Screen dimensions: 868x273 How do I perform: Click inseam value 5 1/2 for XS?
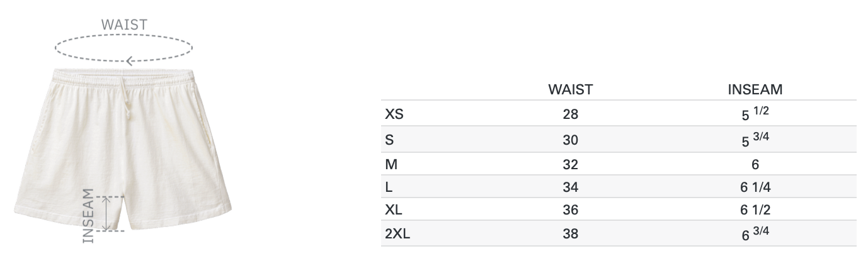755,114
